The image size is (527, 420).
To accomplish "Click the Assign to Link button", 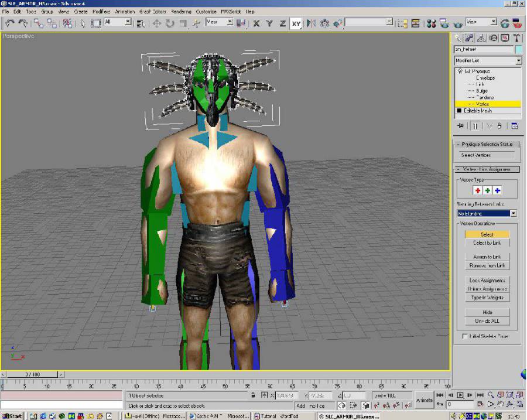I will click(487, 256).
